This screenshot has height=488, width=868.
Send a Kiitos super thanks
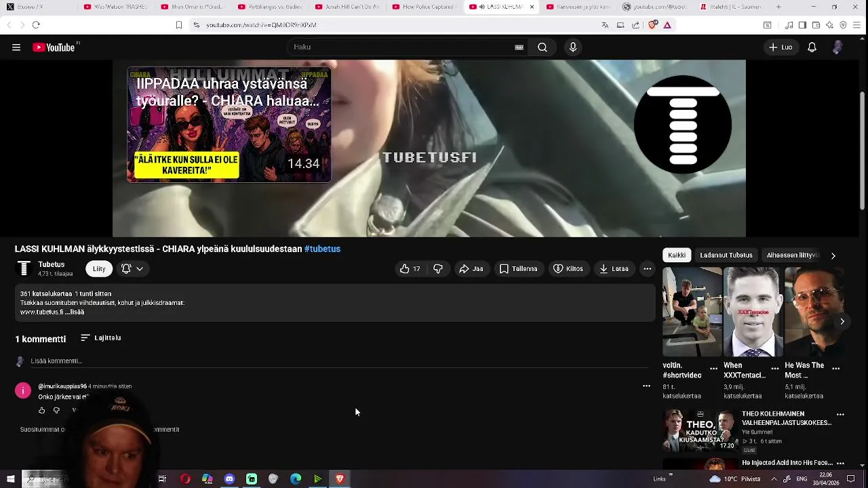coord(568,269)
